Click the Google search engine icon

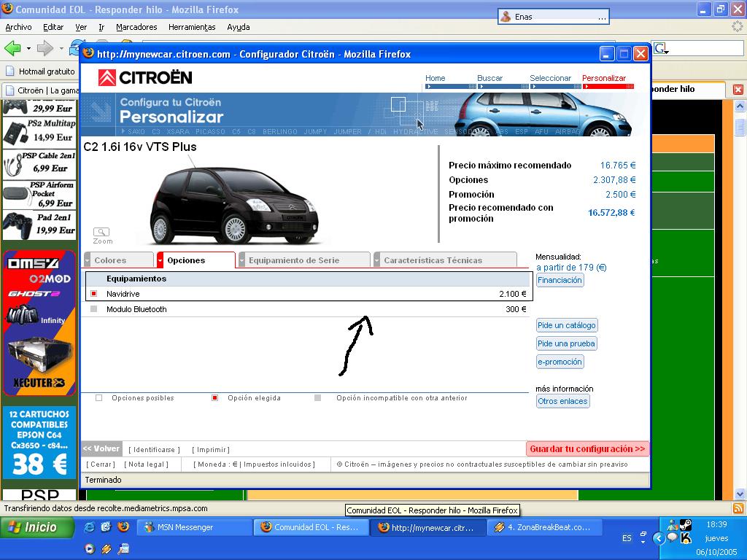pyautogui.click(x=661, y=48)
